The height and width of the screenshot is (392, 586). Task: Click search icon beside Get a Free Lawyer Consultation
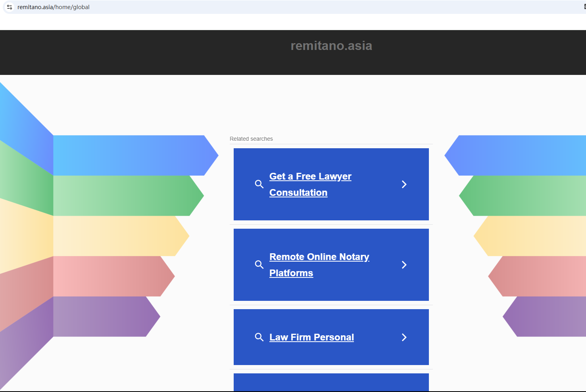[259, 184]
